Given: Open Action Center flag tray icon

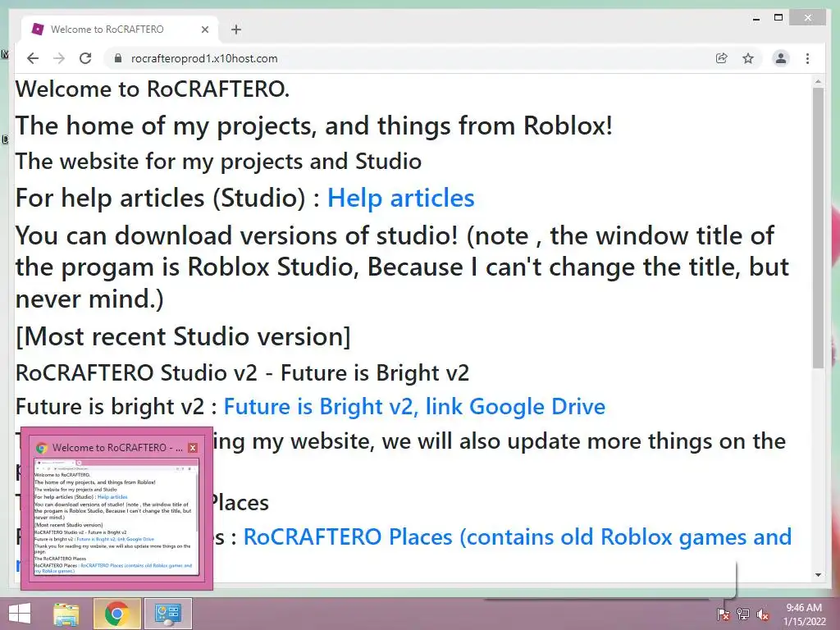Looking at the screenshot, I should click(724, 614).
